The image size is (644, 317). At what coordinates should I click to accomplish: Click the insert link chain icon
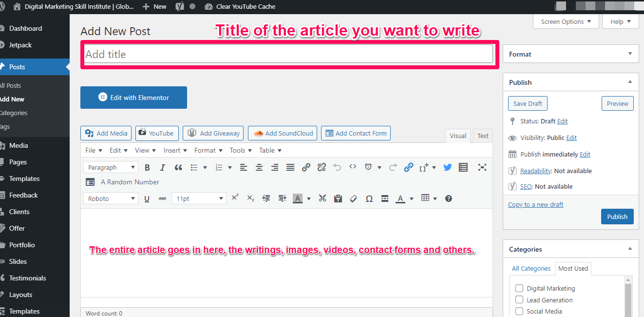click(306, 167)
